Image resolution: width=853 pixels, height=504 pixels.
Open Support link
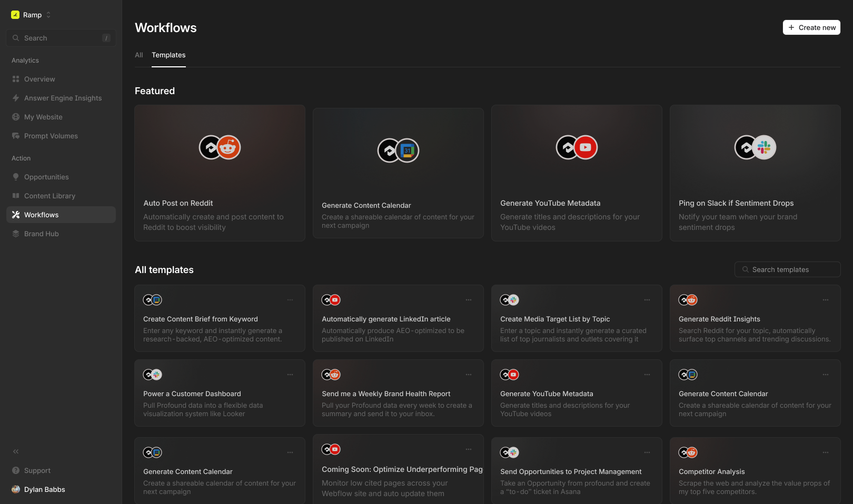61,470
